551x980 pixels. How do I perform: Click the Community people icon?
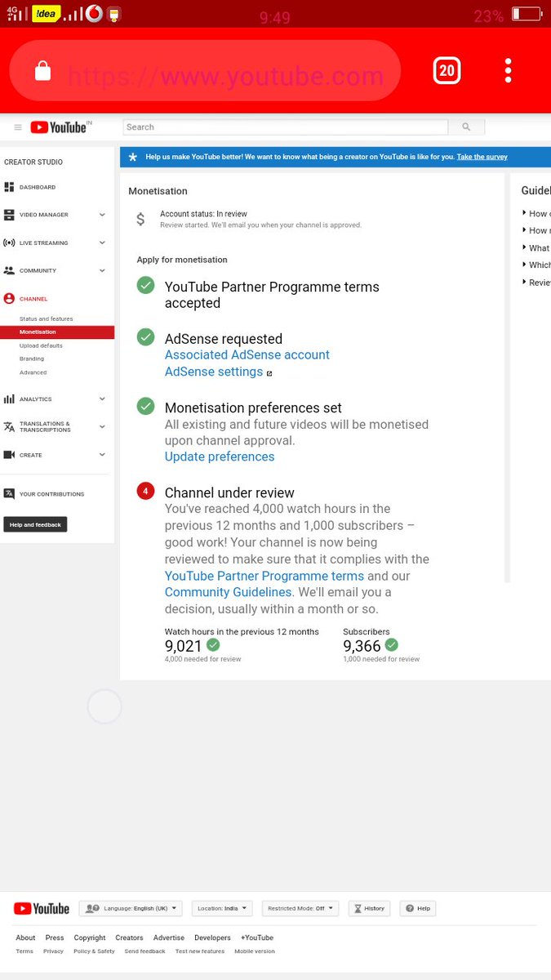[9, 270]
